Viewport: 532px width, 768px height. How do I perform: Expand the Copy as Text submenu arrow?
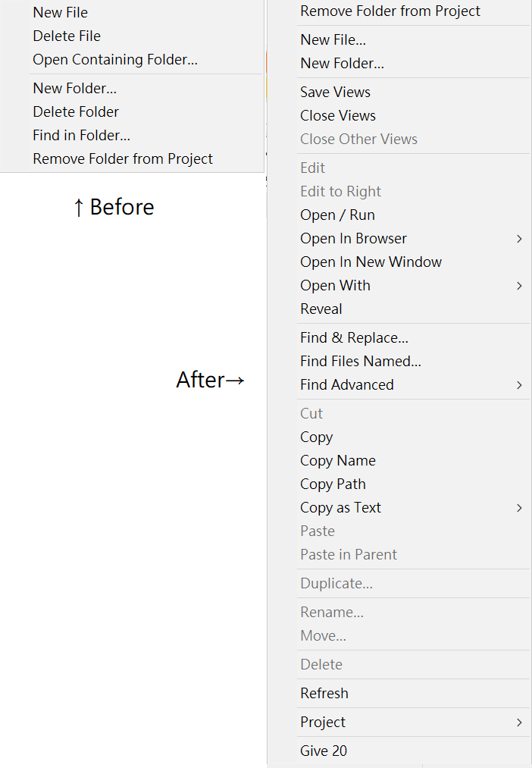coord(519,508)
